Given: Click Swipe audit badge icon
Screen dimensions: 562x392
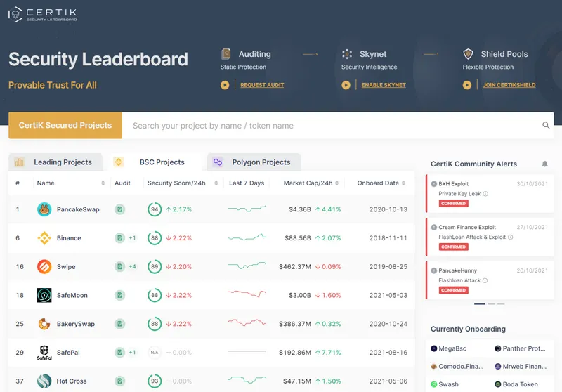Looking at the screenshot, I should (119, 266).
